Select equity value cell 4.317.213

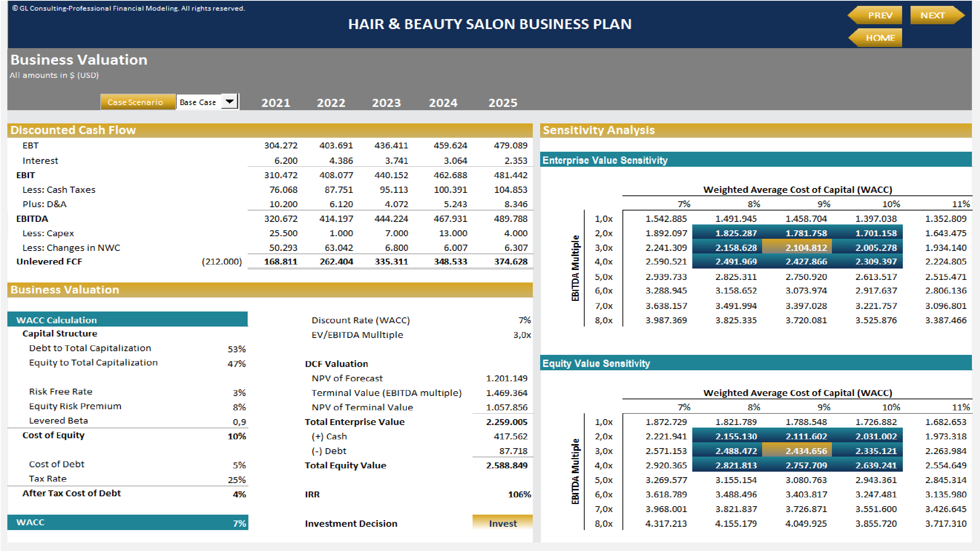pyautogui.click(x=666, y=523)
